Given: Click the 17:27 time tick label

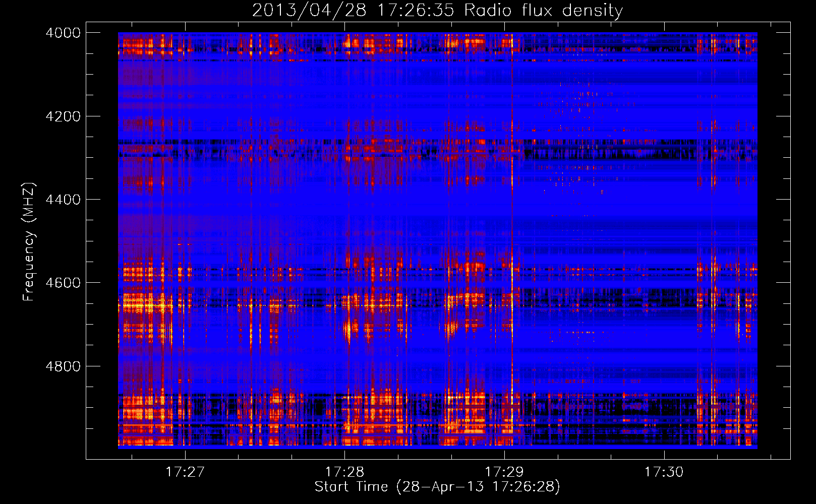Looking at the screenshot, I should click(185, 472).
